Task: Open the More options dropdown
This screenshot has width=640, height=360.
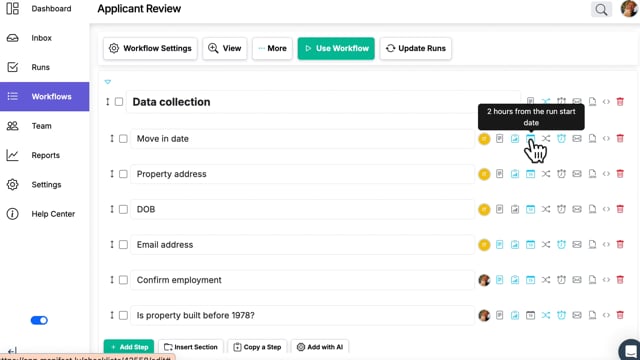Action: (272, 48)
